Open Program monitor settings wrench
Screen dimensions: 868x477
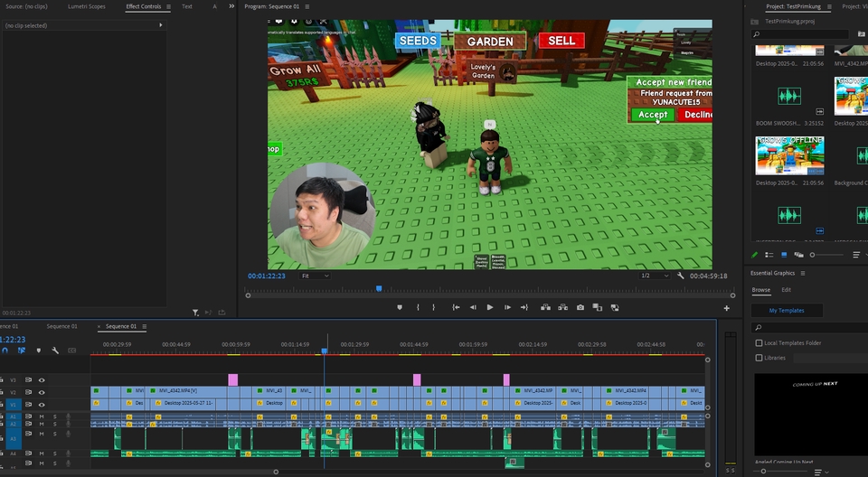click(680, 276)
